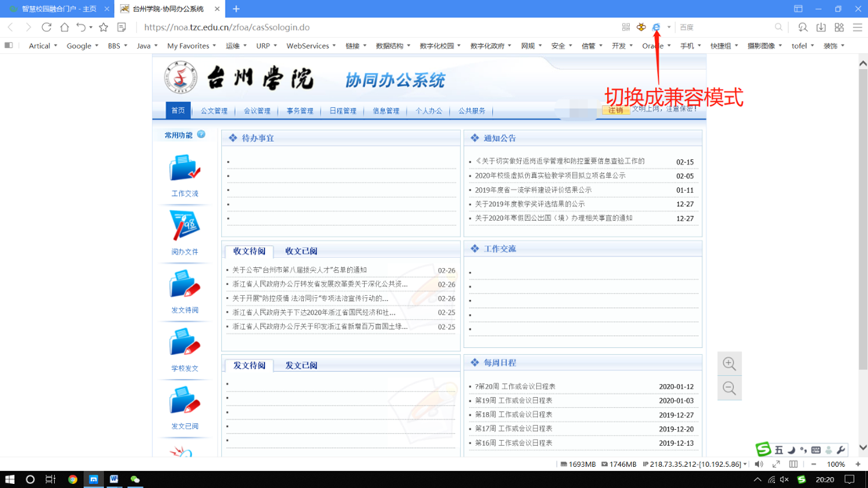Image resolution: width=868 pixels, height=488 pixels.
Task: Expand the Google bookmarks folder
Action: tap(81, 46)
